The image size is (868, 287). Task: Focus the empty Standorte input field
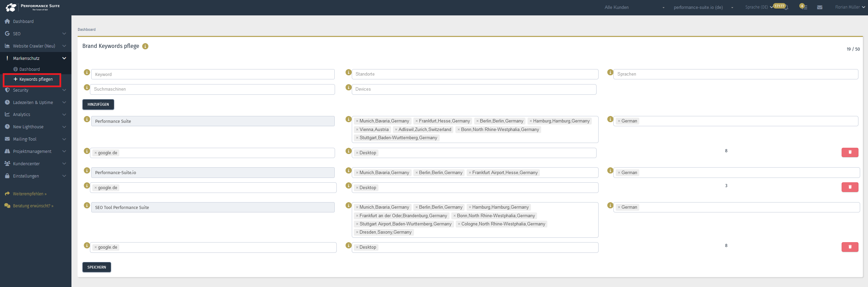coord(475,74)
